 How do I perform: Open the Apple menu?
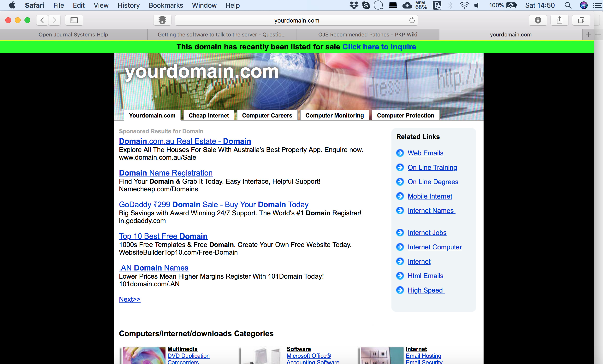click(x=12, y=5)
